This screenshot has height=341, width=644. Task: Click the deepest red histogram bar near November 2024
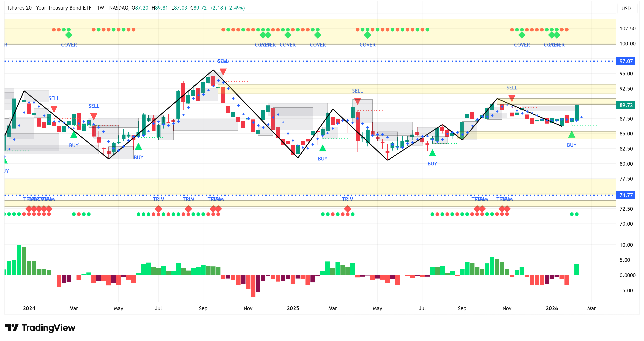pyautogui.click(x=253, y=285)
